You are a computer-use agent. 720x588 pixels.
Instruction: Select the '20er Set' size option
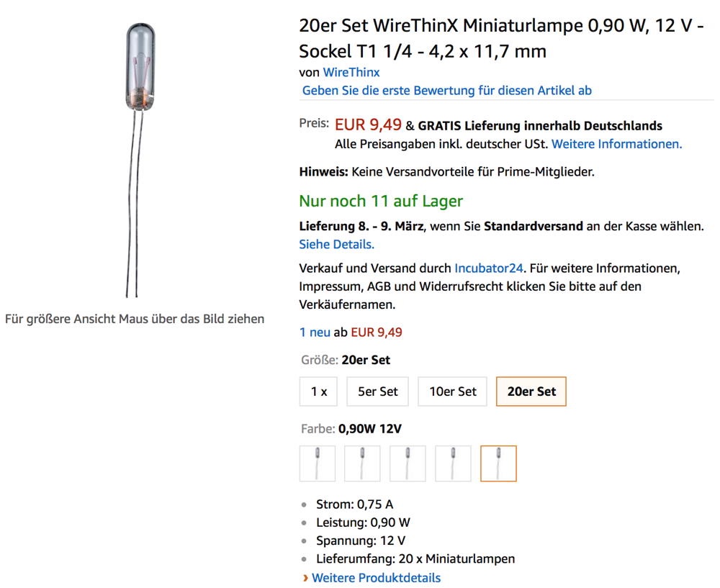[x=531, y=392]
